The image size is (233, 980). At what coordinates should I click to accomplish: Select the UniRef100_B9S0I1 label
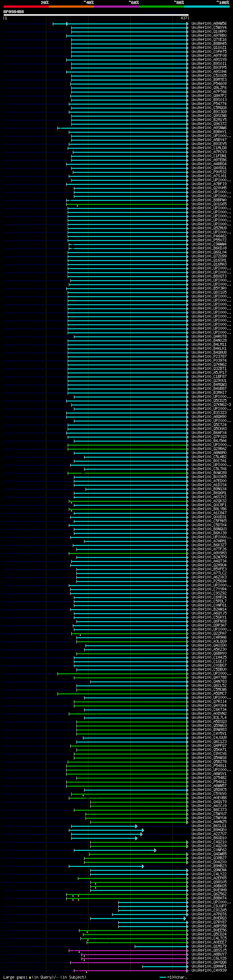(x=209, y=63)
